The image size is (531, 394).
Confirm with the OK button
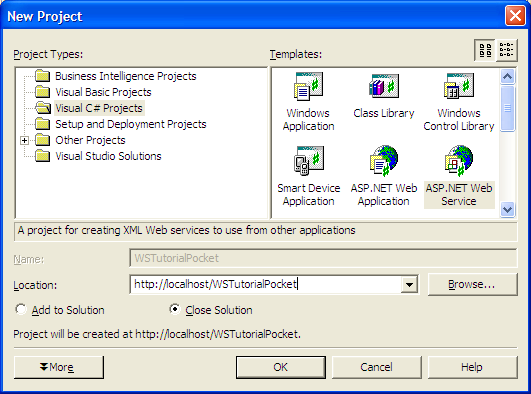[281, 367]
